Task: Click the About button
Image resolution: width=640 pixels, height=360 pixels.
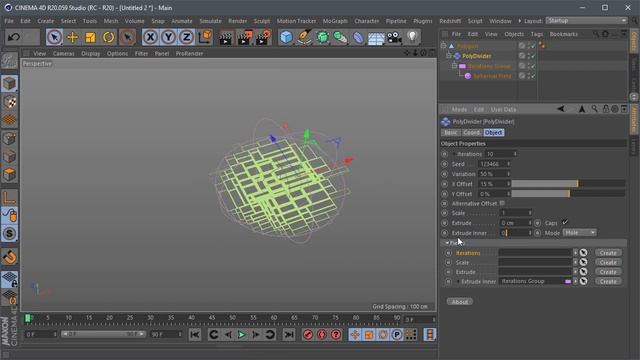Action: click(460, 302)
